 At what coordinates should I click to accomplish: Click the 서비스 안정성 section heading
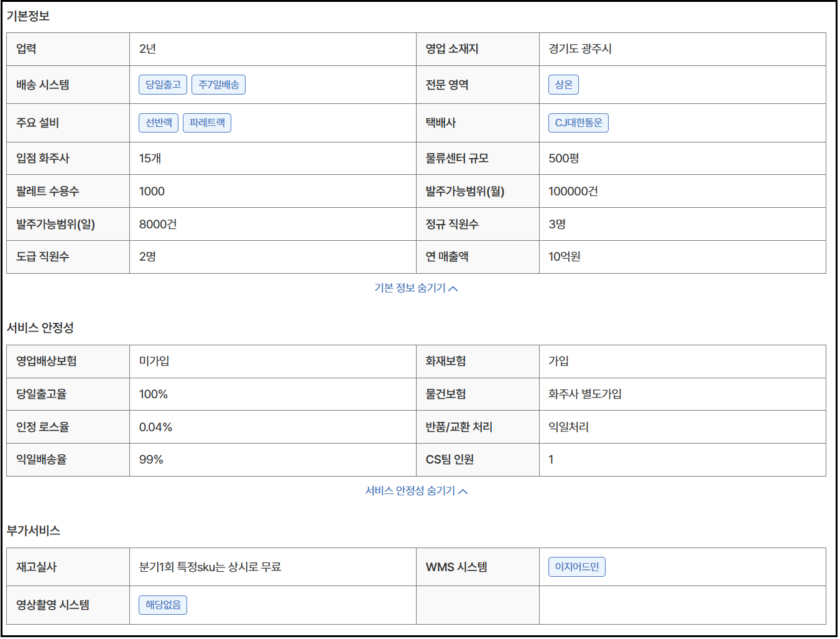(x=40, y=328)
